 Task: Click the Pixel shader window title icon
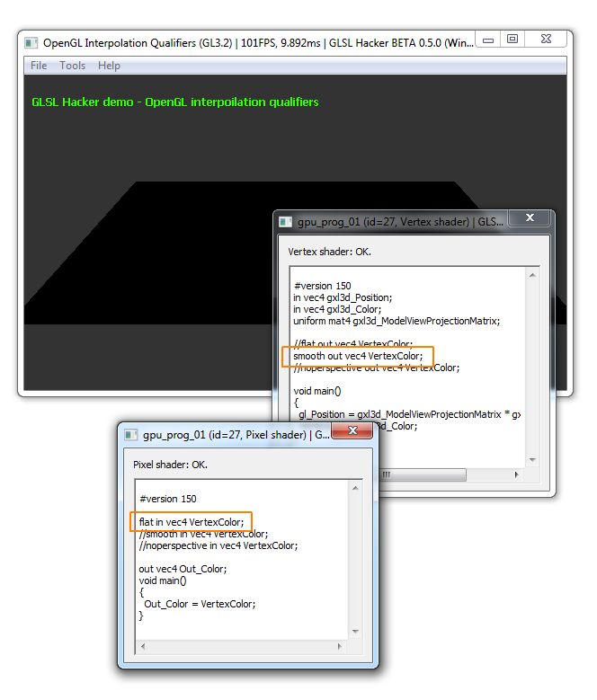coord(130,435)
